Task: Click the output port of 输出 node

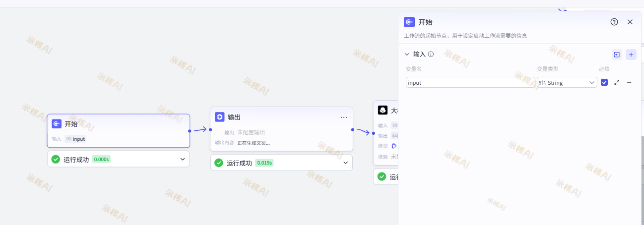Action: [x=353, y=130]
